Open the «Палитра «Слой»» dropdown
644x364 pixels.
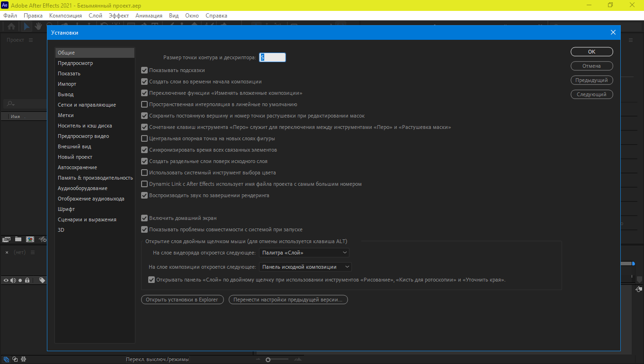tap(304, 253)
